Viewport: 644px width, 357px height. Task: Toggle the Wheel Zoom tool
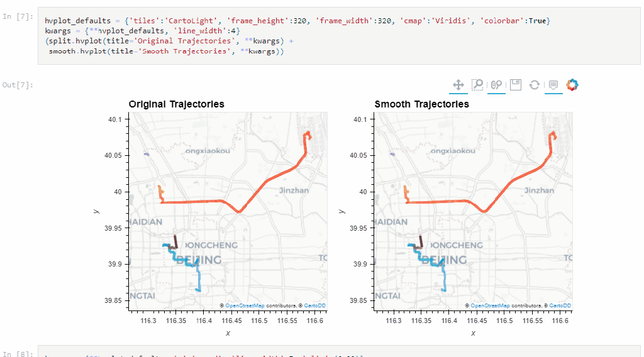[496, 85]
